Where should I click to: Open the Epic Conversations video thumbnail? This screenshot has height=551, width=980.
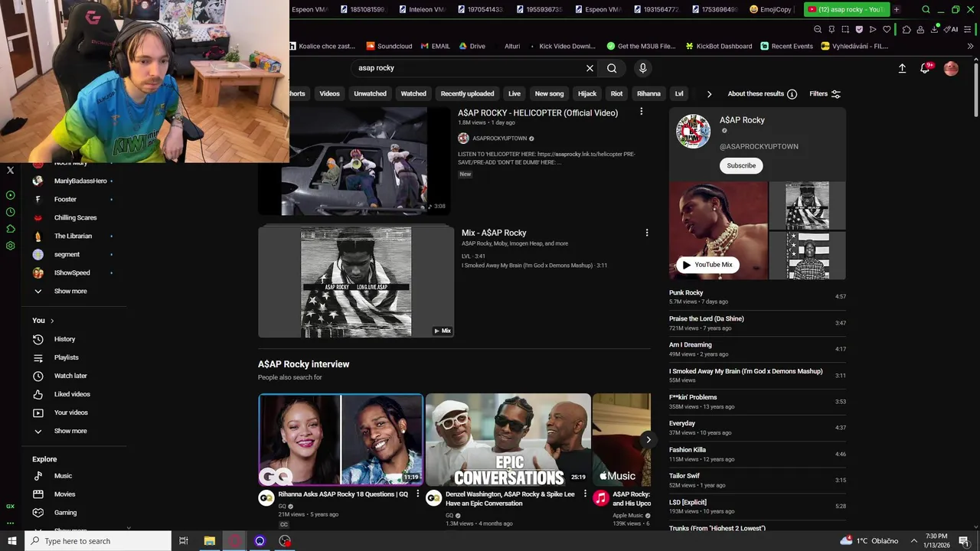(x=508, y=440)
